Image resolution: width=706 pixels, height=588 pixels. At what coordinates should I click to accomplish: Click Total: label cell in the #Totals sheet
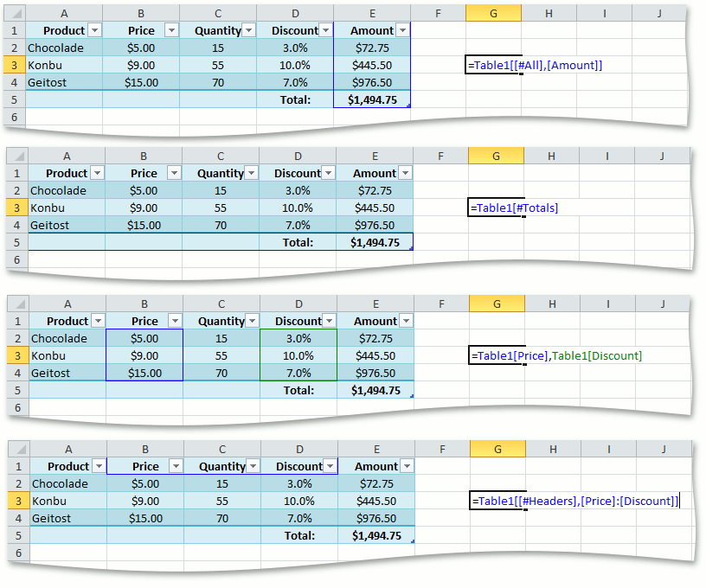298,242
